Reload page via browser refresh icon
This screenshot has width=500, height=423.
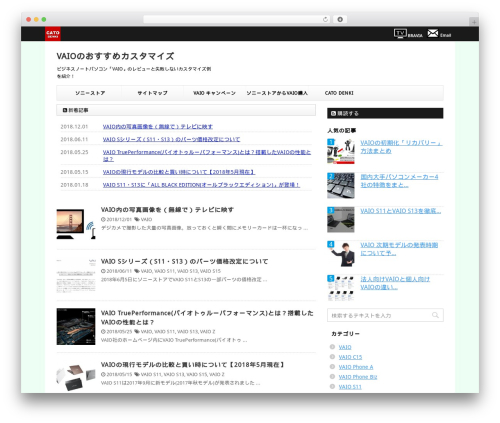[325, 19]
